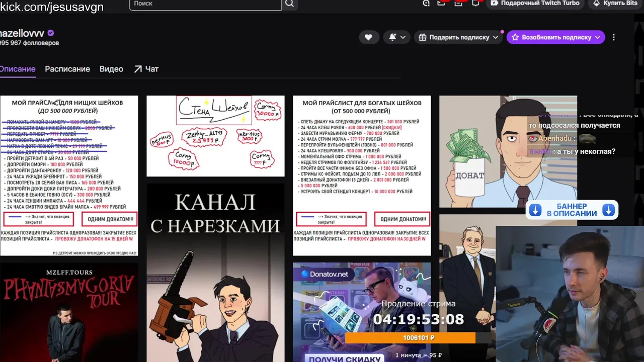Screen dimensions: 644x362
Task: Open the three-dot channel options menu
Action: (x=614, y=37)
